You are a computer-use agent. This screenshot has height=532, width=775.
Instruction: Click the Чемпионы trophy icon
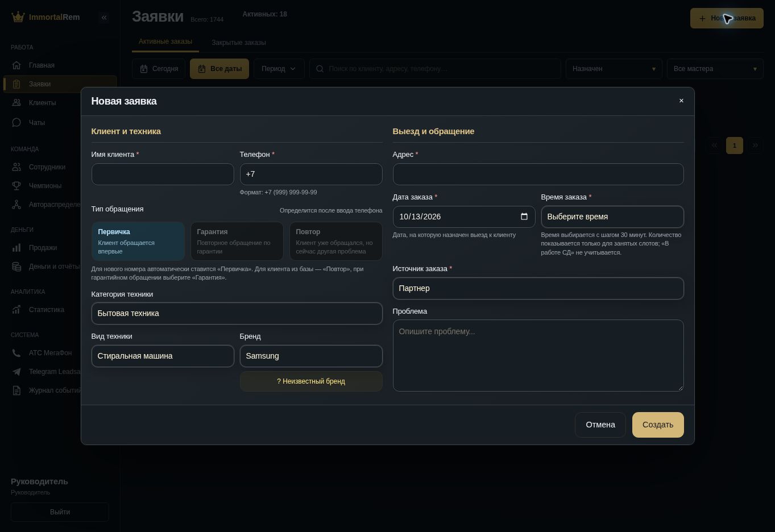tap(16, 186)
